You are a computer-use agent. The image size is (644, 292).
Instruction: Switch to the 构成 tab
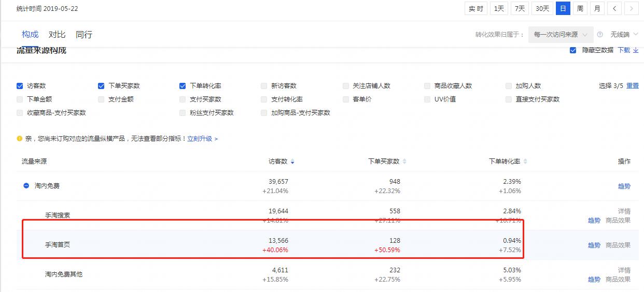tap(30, 35)
